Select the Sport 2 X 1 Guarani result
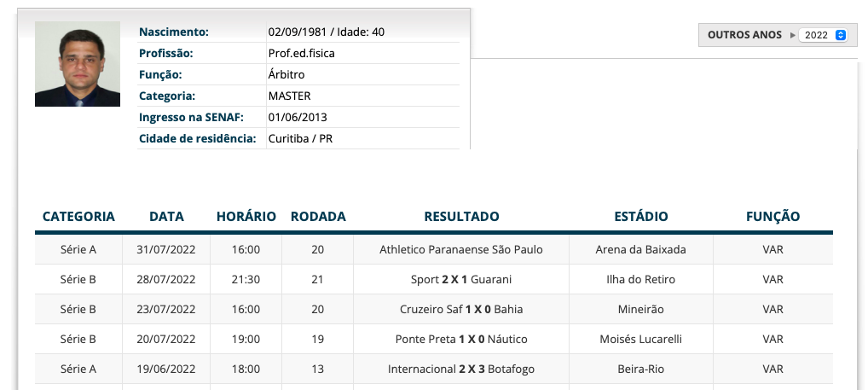The image size is (868, 390). pos(461,280)
